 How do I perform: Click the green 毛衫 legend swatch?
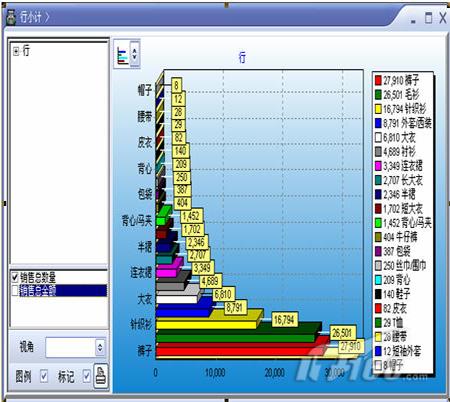coord(378,95)
